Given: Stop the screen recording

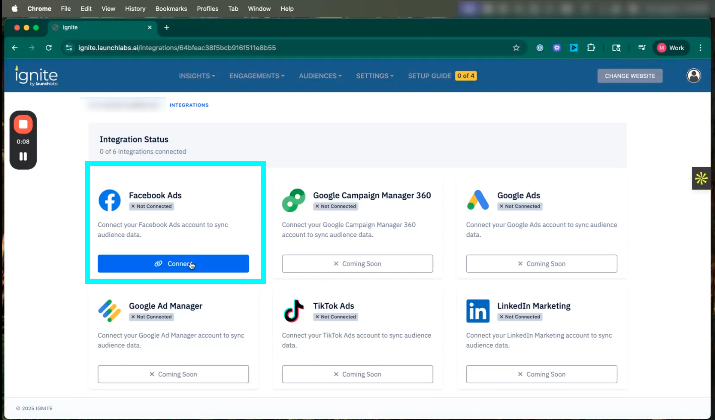Looking at the screenshot, I should [24, 124].
